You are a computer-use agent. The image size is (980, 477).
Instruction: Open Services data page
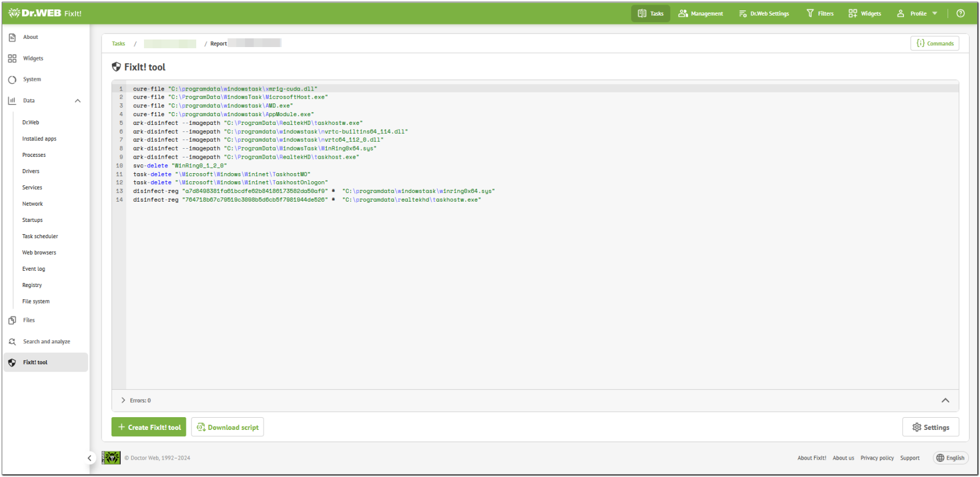pos(33,188)
